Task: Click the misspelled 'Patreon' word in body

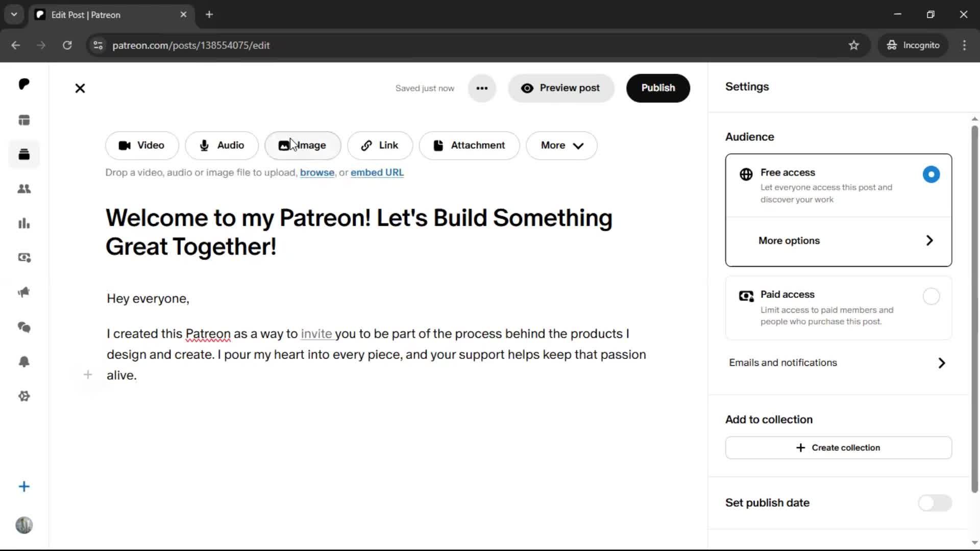Action: (x=208, y=334)
